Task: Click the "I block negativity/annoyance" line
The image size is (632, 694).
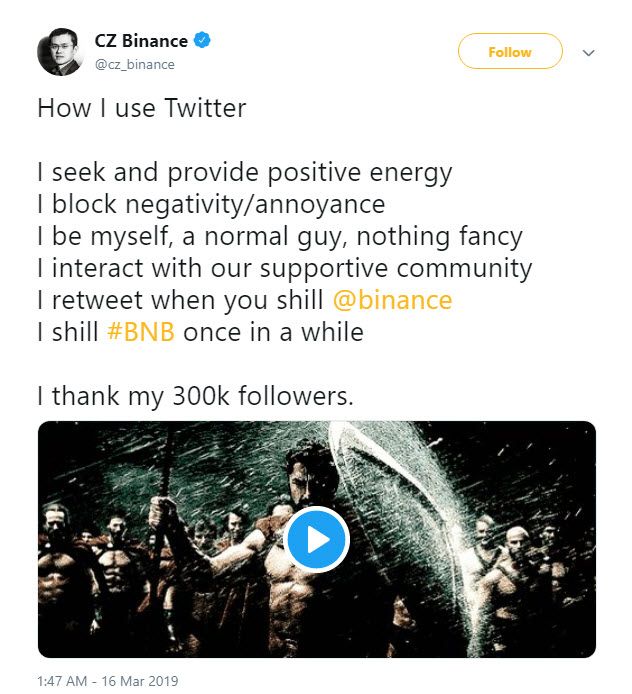Action: pyautogui.click(x=211, y=204)
